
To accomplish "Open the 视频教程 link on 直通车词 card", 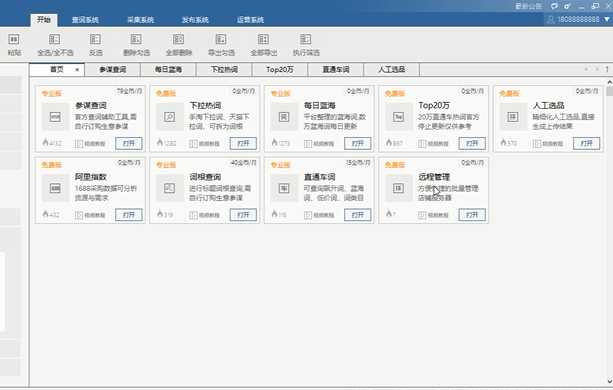I will tap(319, 215).
